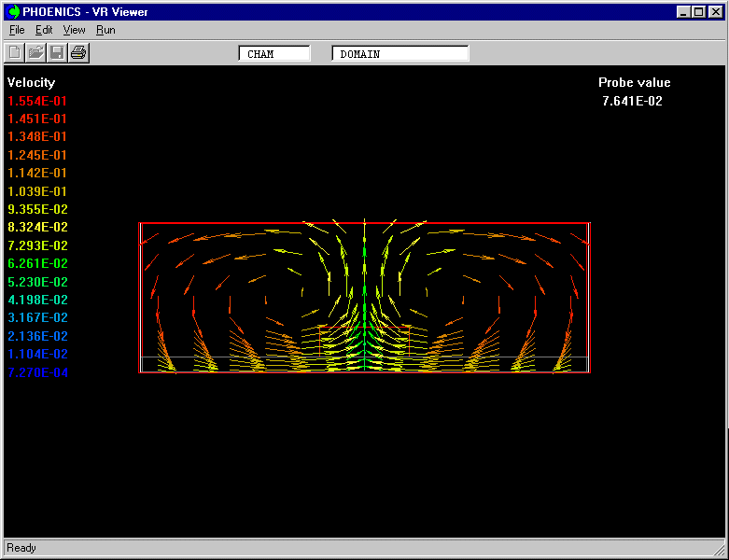Select the green 6.261E-02 legend value
Viewport: 729px width, 560px height.
point(37,264)
